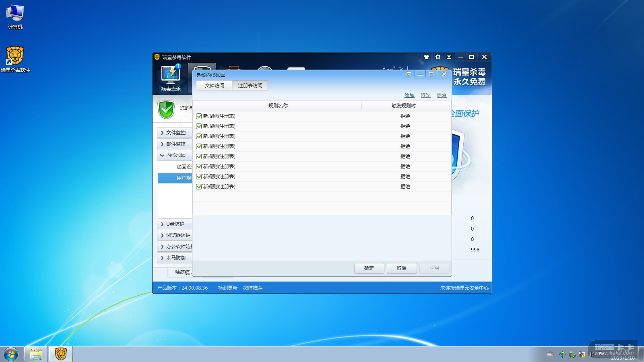644x362 pixels.
Task: Open the network status tray icon
Action: click(582, 354)
